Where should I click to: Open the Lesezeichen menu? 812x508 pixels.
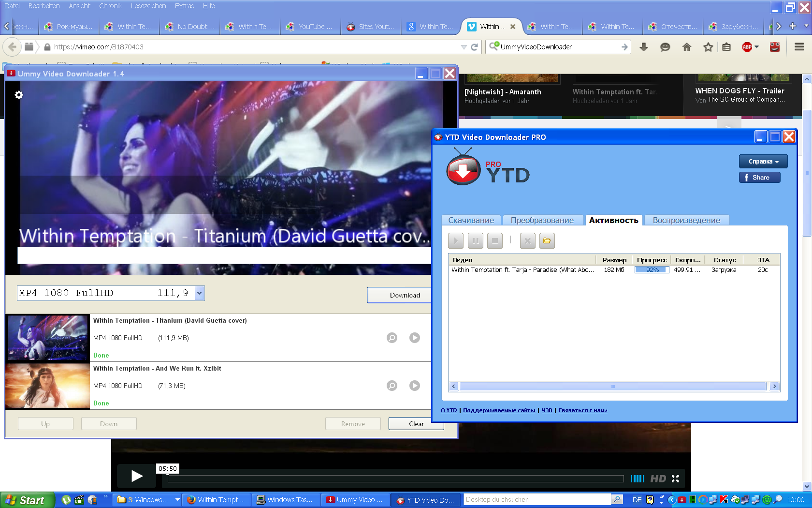tap(148, 6)
